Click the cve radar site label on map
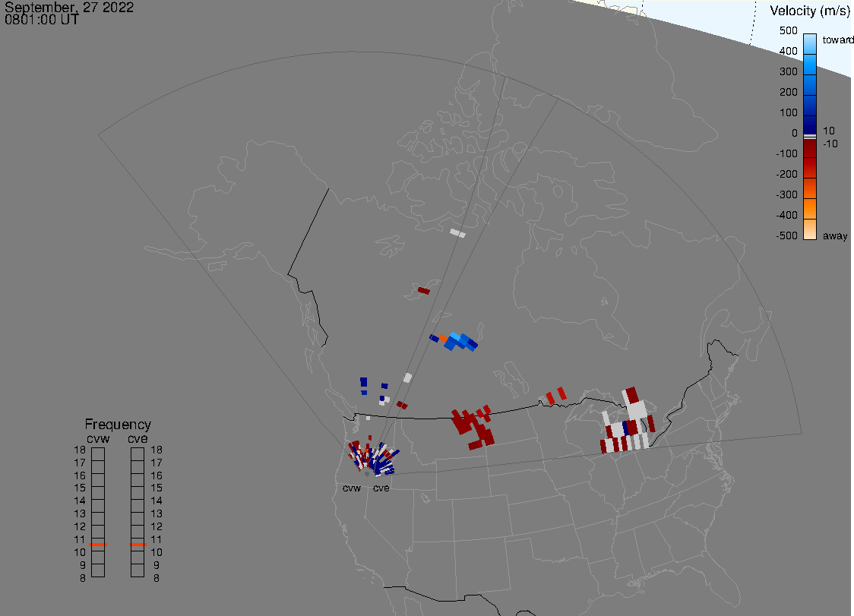 (x=381, y=488)
